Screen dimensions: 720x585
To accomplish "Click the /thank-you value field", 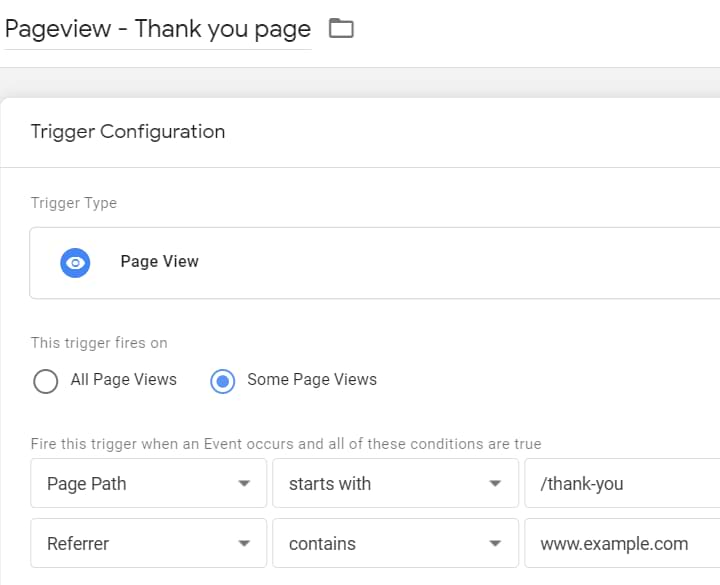I will pyautogui.click(x=620, y=484).
